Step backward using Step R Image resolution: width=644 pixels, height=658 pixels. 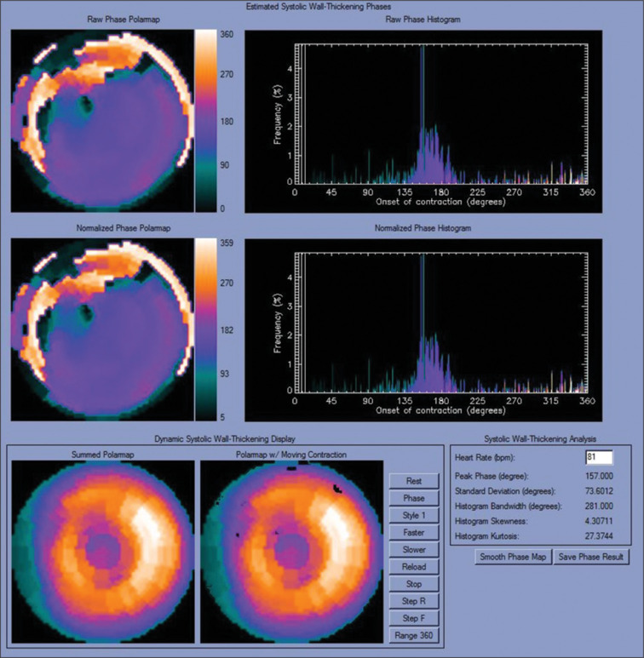[x=414, y=602]
